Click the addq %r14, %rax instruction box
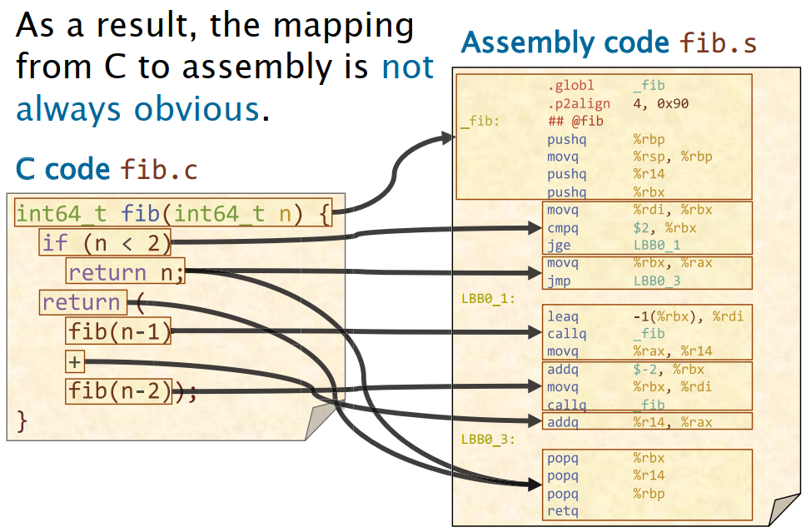Viewport: 811px width, 532px height. pyautogui.click(x=604, y=422)
